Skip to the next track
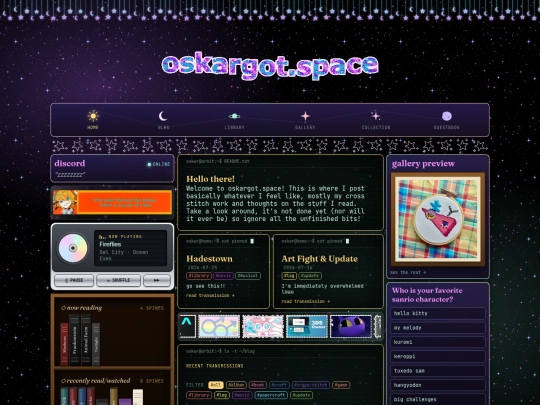 [157, 280]
